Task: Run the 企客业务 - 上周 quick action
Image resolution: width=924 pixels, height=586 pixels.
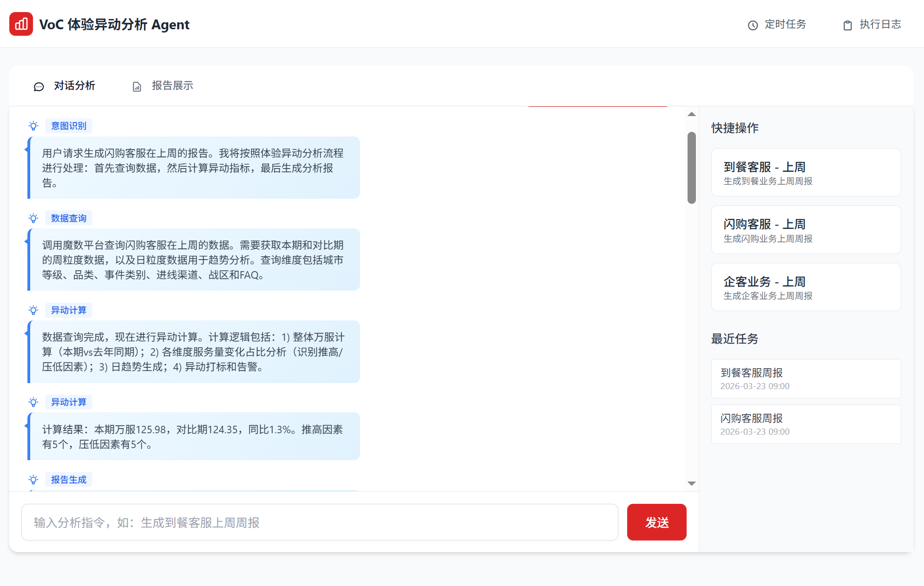Action: coord(806,287)
